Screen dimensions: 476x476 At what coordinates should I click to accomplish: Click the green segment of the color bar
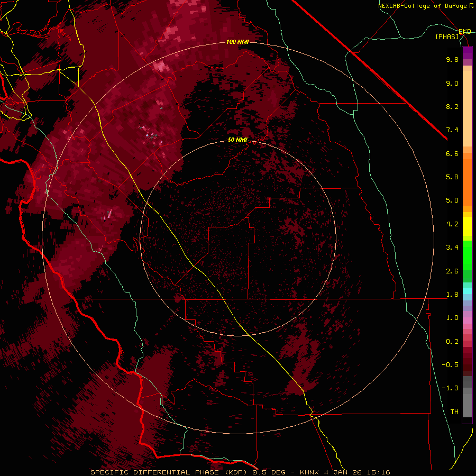point(467,255)
